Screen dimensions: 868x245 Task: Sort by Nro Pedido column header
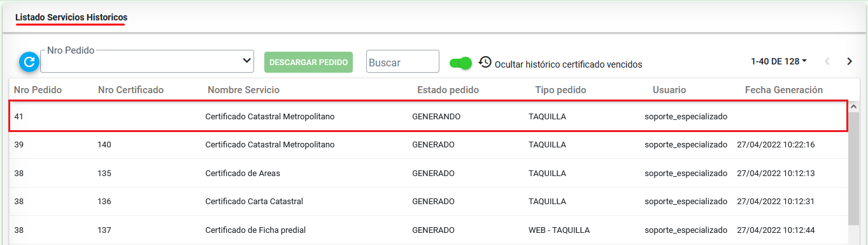tap(38, 90)
